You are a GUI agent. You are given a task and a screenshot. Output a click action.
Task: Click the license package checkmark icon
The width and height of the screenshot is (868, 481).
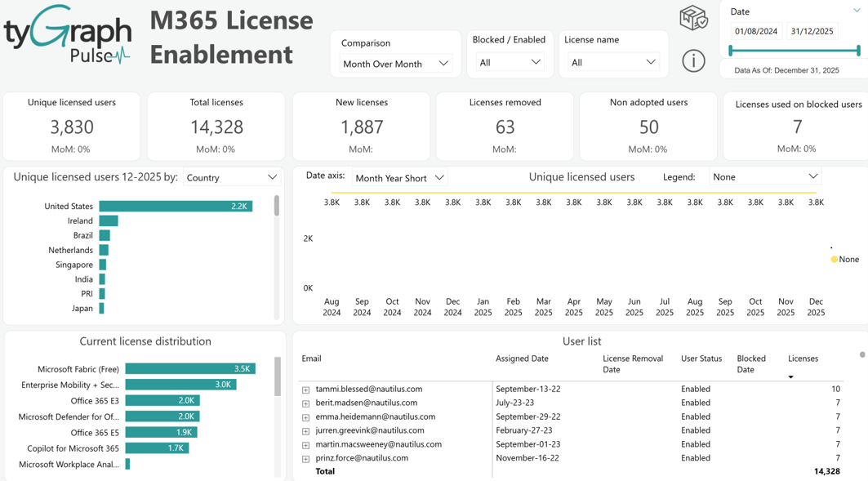click(x=693, y=18)
